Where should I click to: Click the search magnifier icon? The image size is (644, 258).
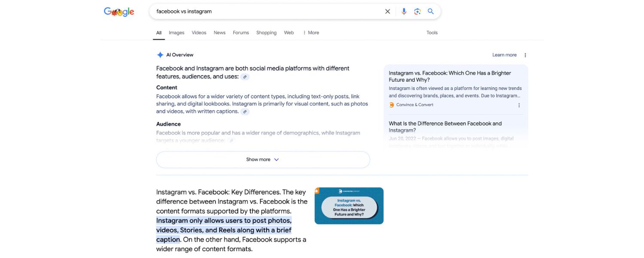[x=431, y=11]
